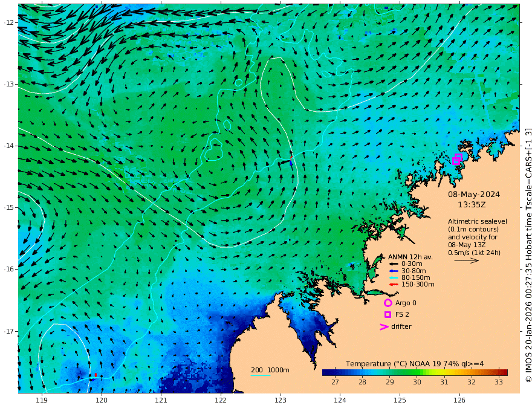
Task: Select the magenta FS square legend symbol
Action: [x=388, y=315]
